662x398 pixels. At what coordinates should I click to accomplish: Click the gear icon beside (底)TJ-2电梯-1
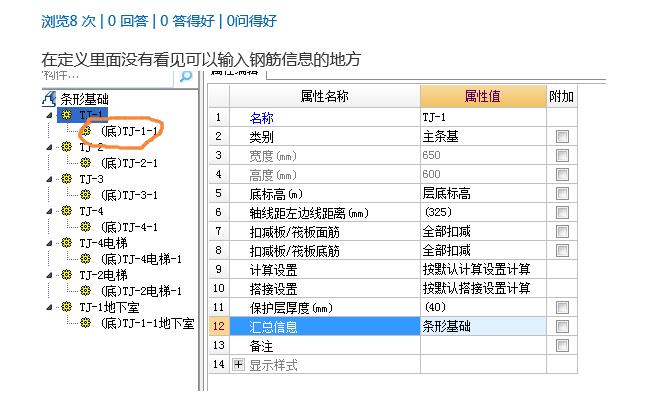point(86,291)
